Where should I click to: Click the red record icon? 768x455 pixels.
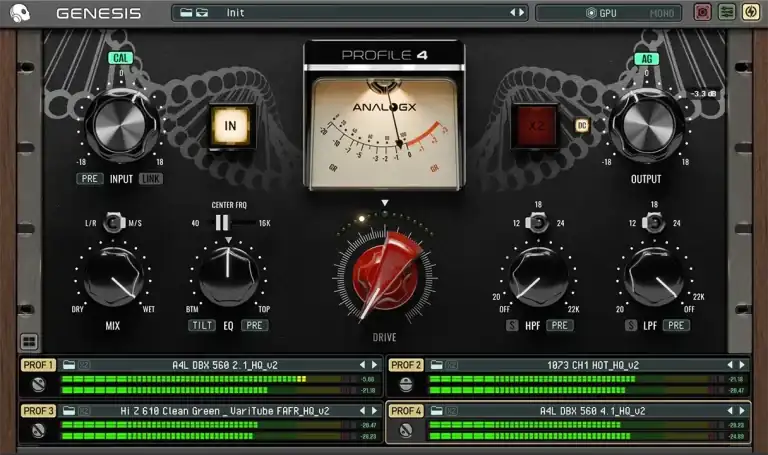[702, 12]
